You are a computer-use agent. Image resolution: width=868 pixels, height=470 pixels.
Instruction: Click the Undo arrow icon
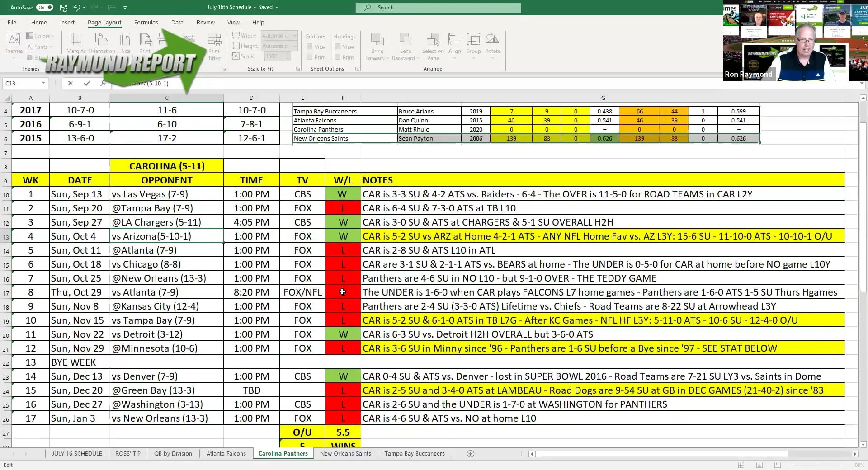click(x=76, y=7)
